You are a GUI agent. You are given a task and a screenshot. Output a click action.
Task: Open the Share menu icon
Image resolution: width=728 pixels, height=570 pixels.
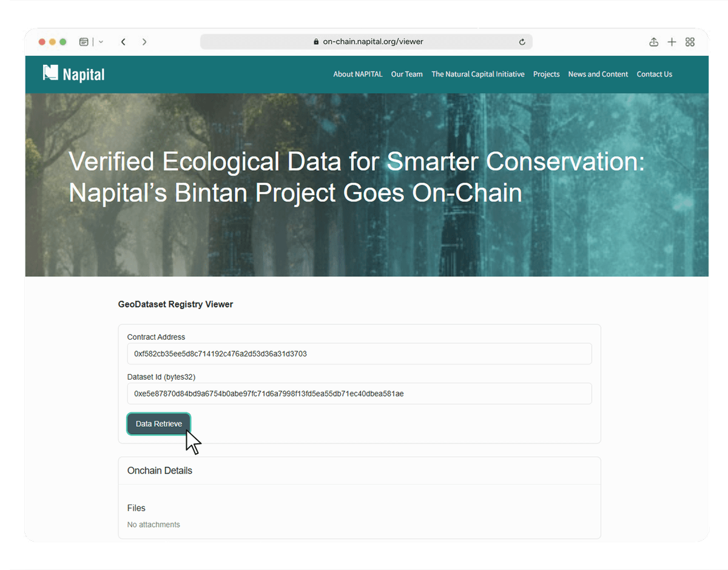click(x=653, y=42)
